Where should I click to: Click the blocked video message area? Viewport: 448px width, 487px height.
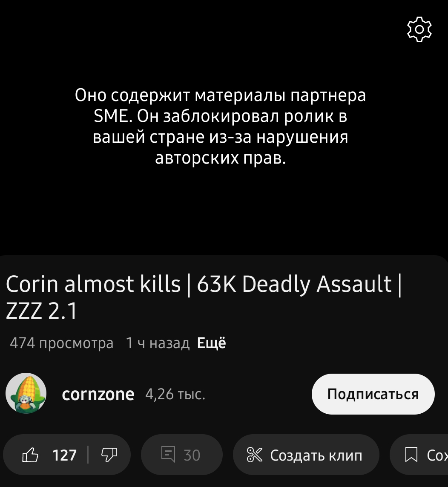(221, 126)
